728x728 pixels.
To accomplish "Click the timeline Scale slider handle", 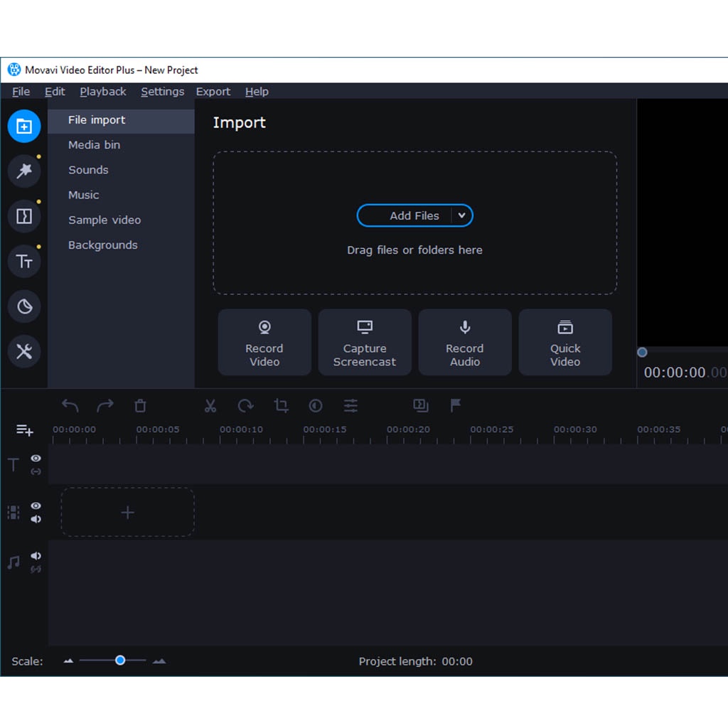I will click(x=120, y=660).
